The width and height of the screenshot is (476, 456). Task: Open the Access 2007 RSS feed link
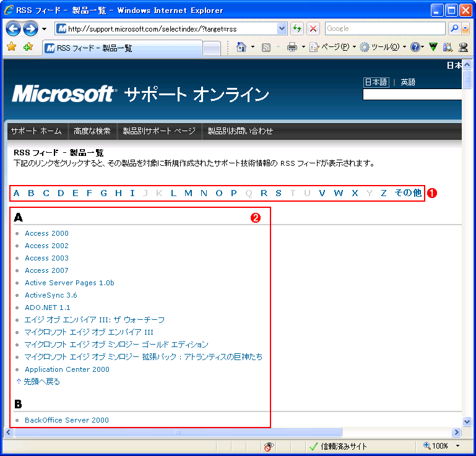pyautogui.click(x=47, y=270)
